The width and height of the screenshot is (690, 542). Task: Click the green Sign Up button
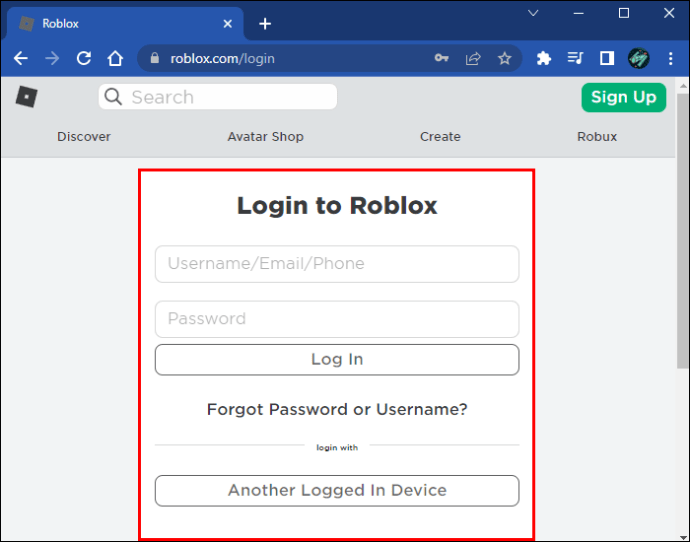624,97
